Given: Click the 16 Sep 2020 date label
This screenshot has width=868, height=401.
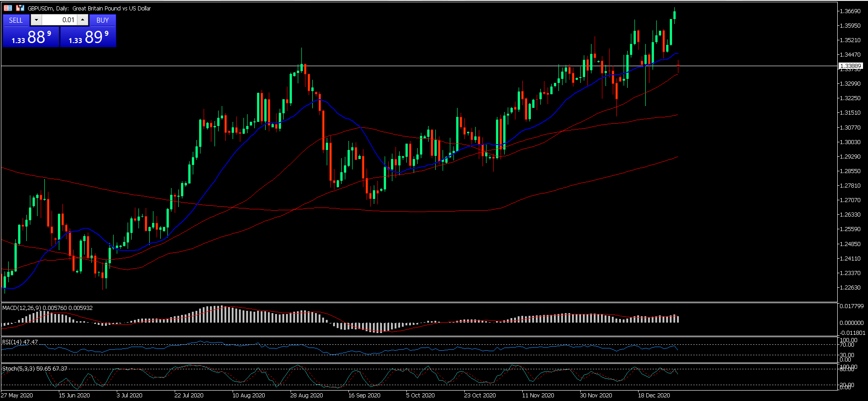Looking at the screenshot, I should [x=364, y=396].
